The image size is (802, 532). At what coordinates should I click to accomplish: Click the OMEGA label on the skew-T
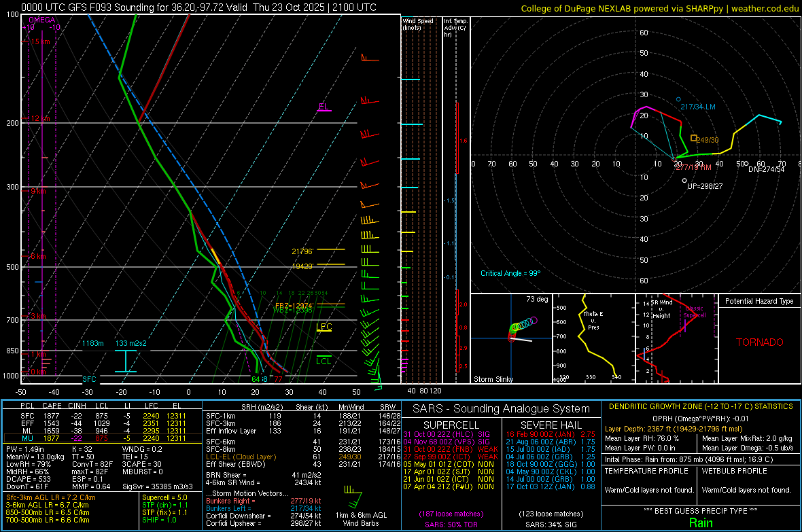pos(42,20)
